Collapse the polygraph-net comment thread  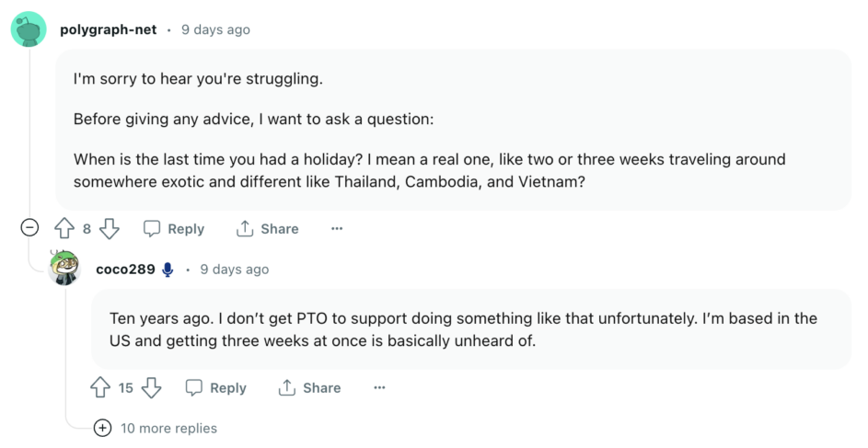[x=29, y=228]
